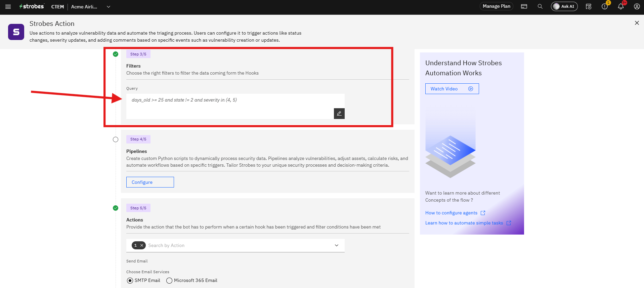Screen dimensions: 644x288
Task: Click the Configure button for Pipelines
Action: 150,182
